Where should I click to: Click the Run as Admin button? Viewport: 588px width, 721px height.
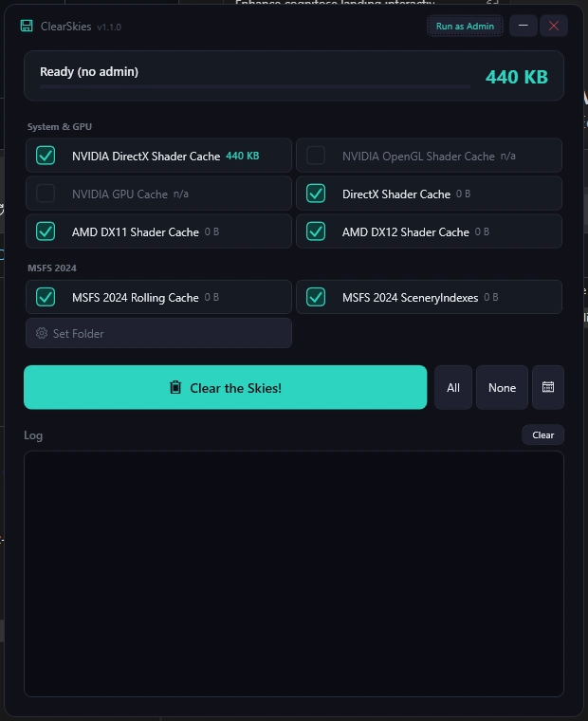[465, 27]
